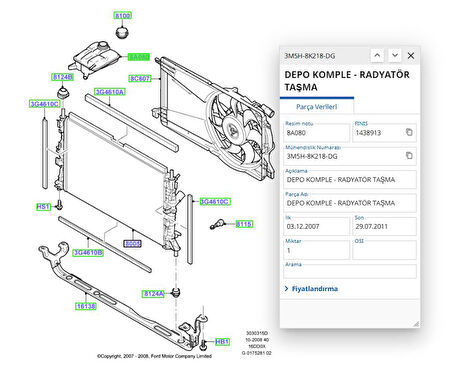Select 3G4610C callout near 8115
Image resolution: width=452 pixels, height=365 pixels.
point(215,202)
